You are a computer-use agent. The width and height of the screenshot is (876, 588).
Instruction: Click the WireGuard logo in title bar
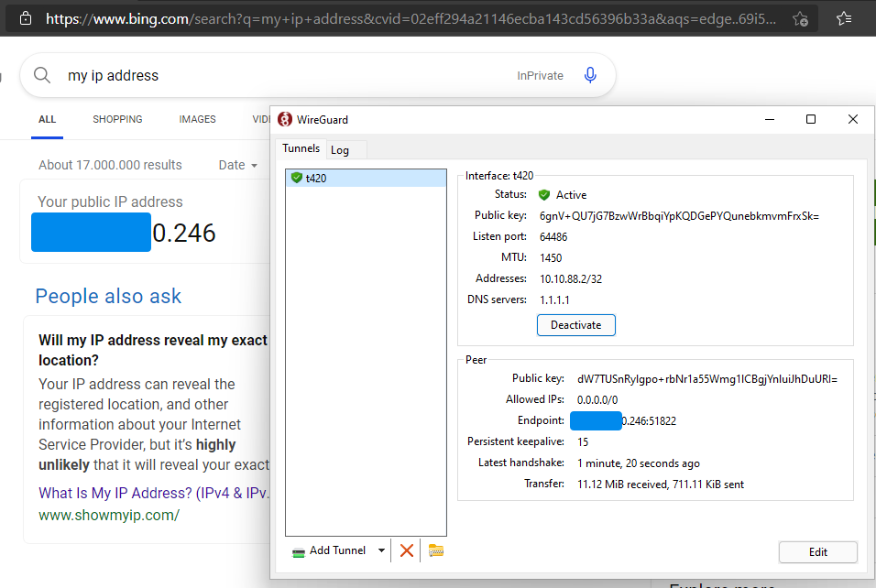coord(285,119)
